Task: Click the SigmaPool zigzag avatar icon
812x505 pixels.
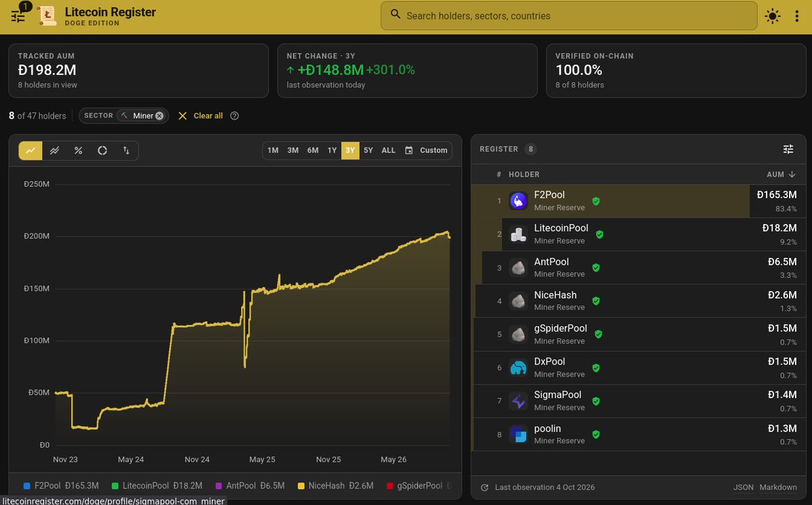Action: (x=518, y=401)
